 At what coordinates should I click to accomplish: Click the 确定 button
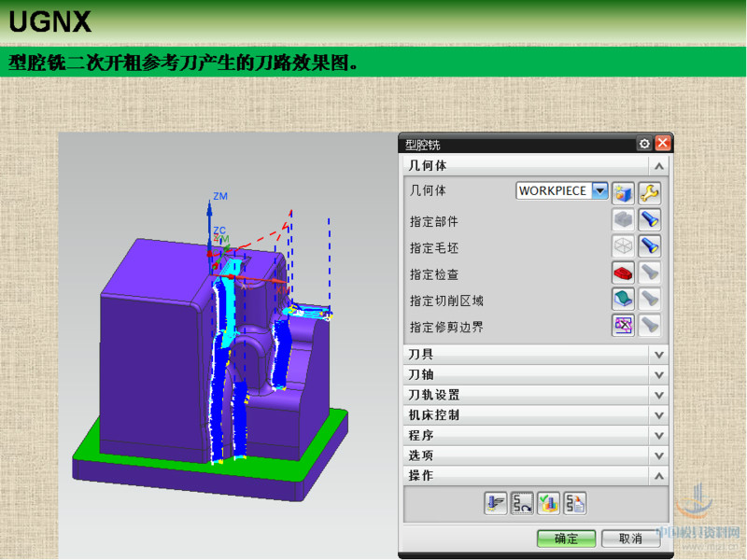coord(566,539)
